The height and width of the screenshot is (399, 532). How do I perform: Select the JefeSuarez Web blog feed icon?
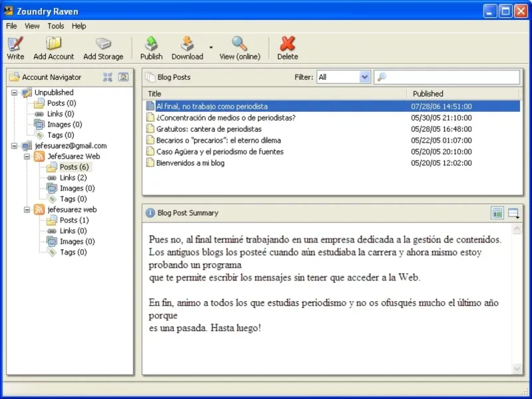click(39, 156)
